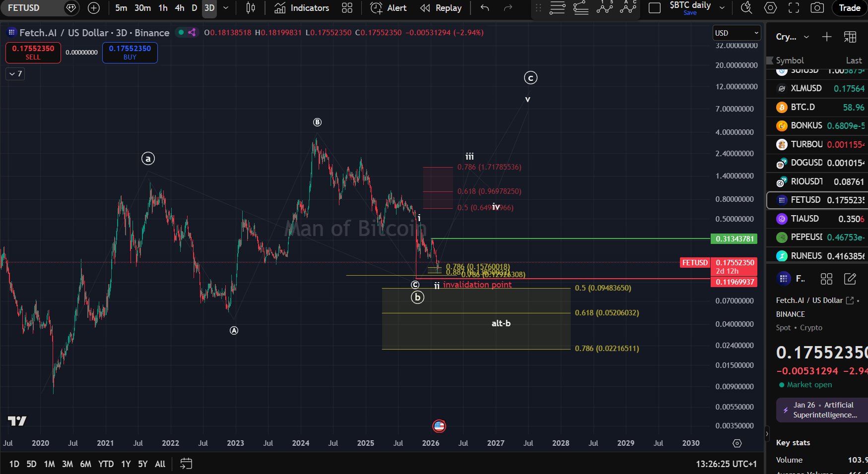
Task: Open the price scale settings gear
Action: pyautogui.click(x=737, y=443)
